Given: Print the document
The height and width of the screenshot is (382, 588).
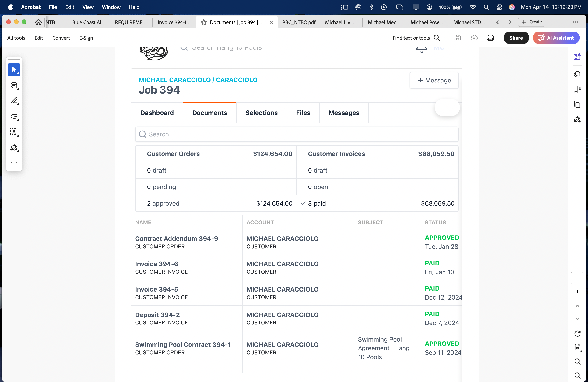Looking at the screenshot, I should (x=490, y=38).
